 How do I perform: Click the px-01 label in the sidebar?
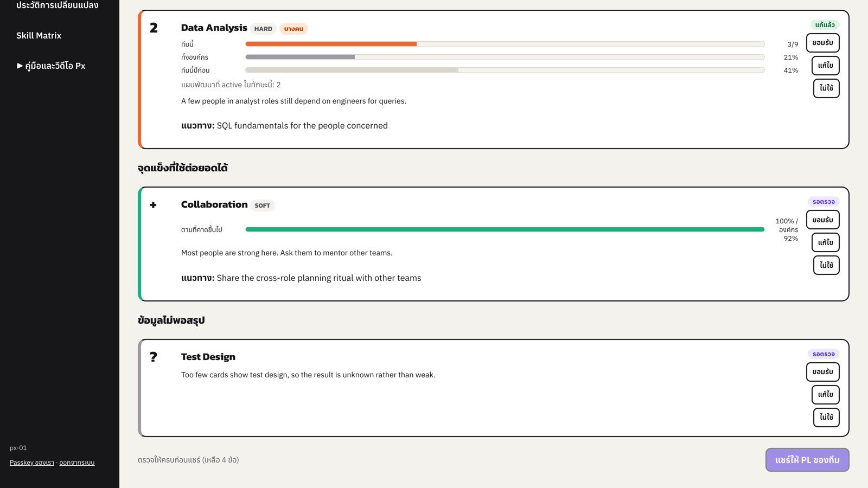[18, 448]
